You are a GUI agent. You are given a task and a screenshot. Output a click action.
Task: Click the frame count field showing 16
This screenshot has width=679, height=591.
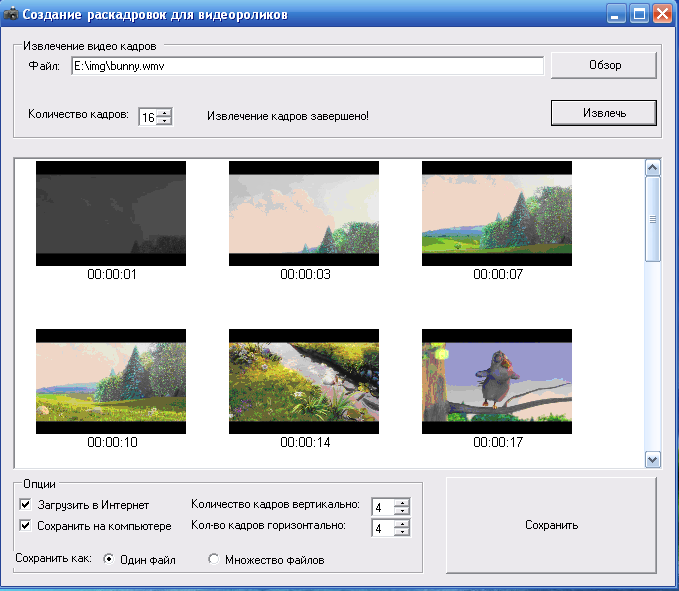coord(148,117)
